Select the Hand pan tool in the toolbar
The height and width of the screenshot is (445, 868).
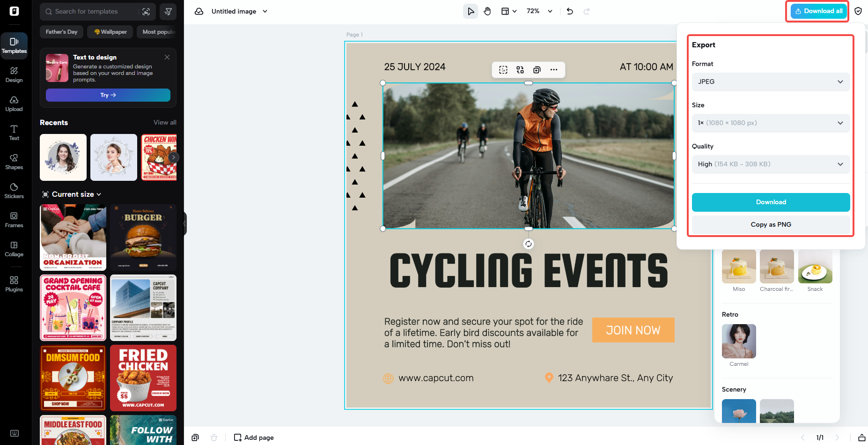[487, 11]
